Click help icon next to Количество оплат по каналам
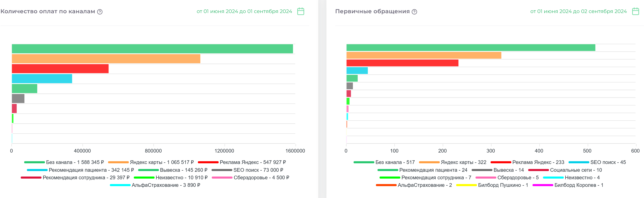Image resolution: width=644 pixels, height=198 pixels. (x=100, y=12)
